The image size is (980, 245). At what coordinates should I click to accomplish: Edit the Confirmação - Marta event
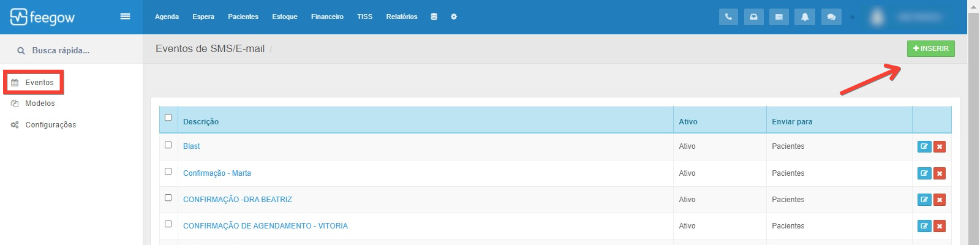924,173
